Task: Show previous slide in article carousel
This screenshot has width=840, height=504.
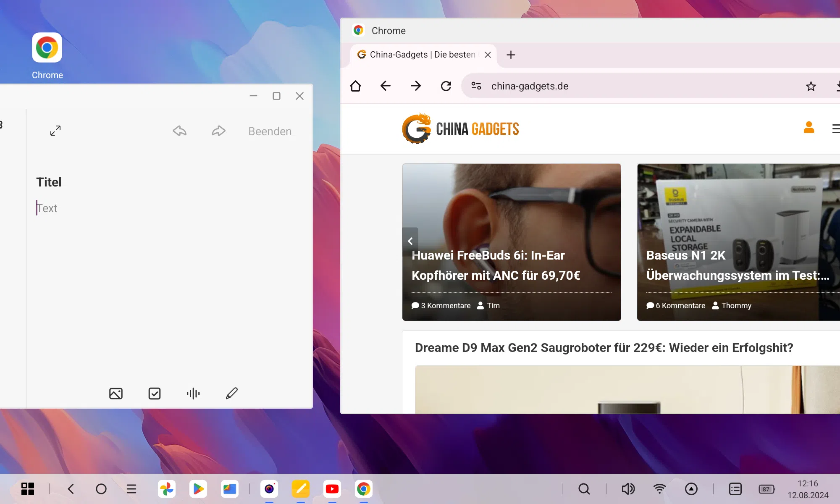Action: (410, 241)
